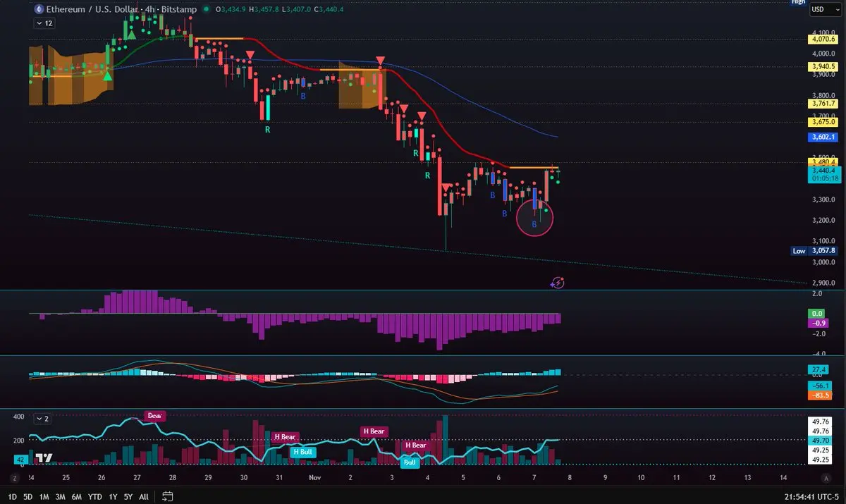The width and height of the screenshot is (846, 504).
Task: Click the -56.1 MACD line value label
Action: (819, 386)
